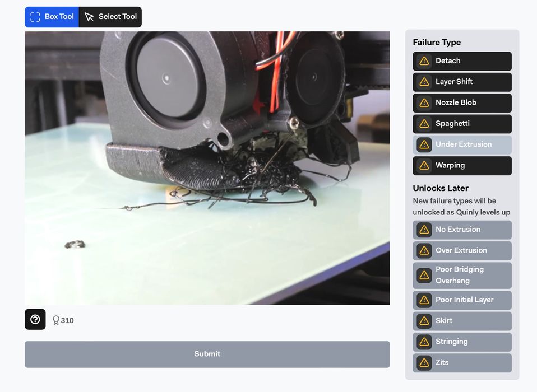
Task: Pick the Warping failure label
Action: 462,166
